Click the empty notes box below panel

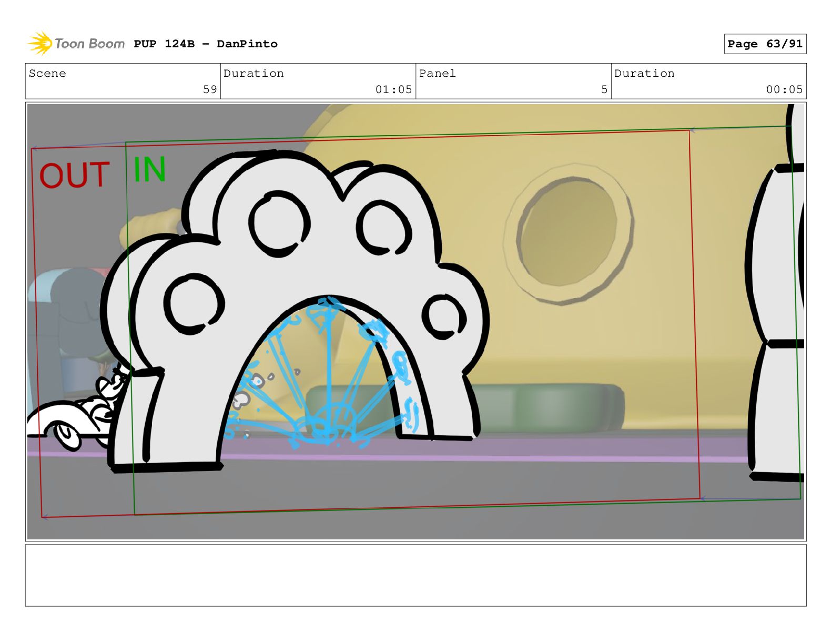pyautogui.click(x=415, y=575)
